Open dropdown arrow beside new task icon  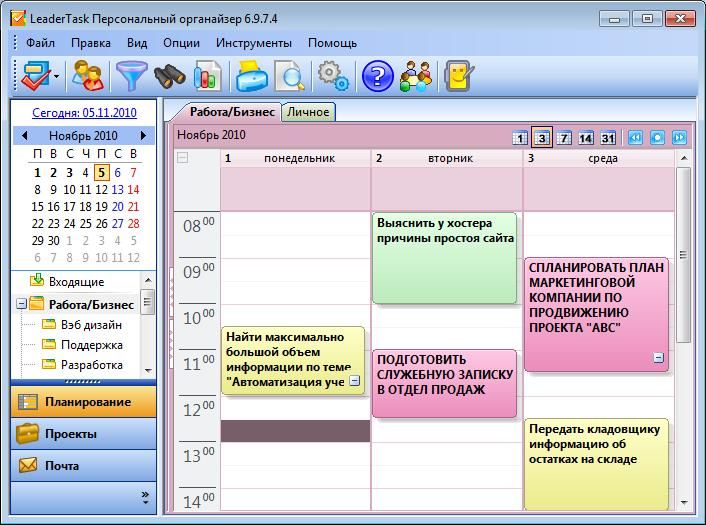57,76
